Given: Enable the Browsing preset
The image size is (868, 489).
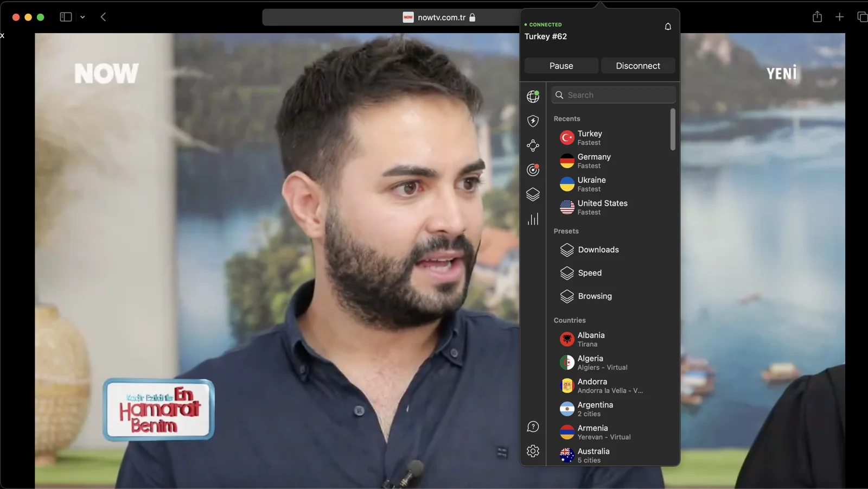Looking at the screenshot, I should tap(595, 296).
